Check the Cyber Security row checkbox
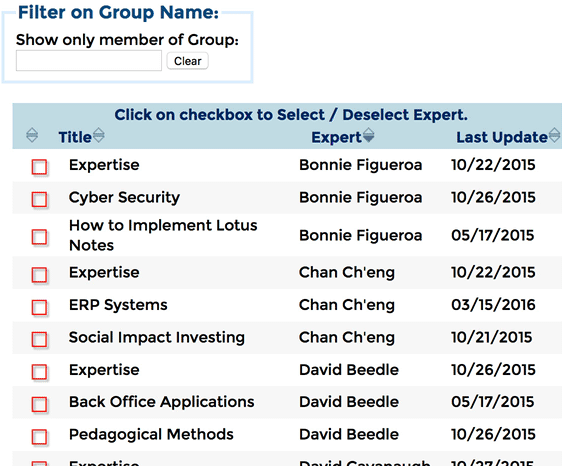The width and height of the screenshot is (562, 466). (39, 199)
